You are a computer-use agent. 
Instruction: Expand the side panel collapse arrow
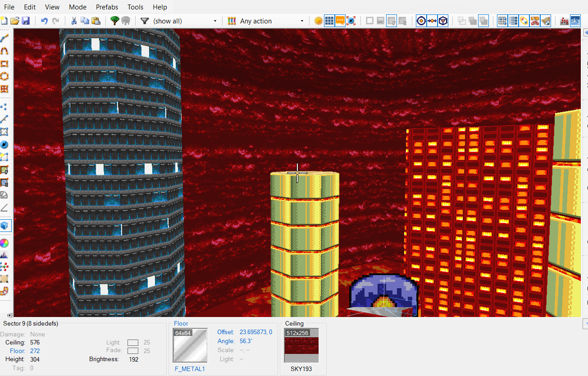[586, 32]
